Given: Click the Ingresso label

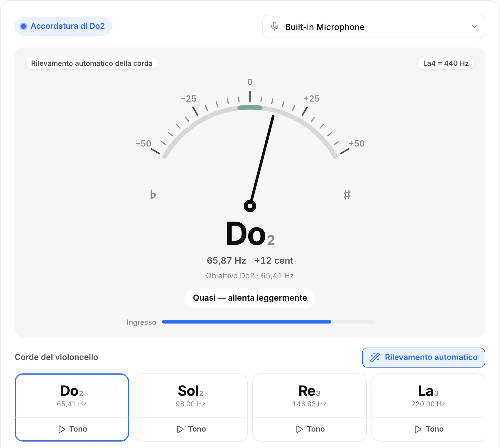Looking at the screenshot, I should click(x=141, y=322).
